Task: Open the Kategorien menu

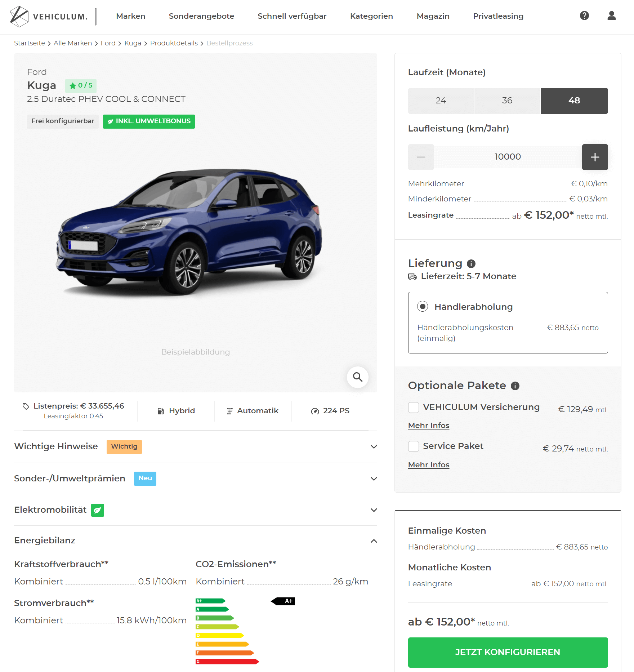Action: [371, 16]
